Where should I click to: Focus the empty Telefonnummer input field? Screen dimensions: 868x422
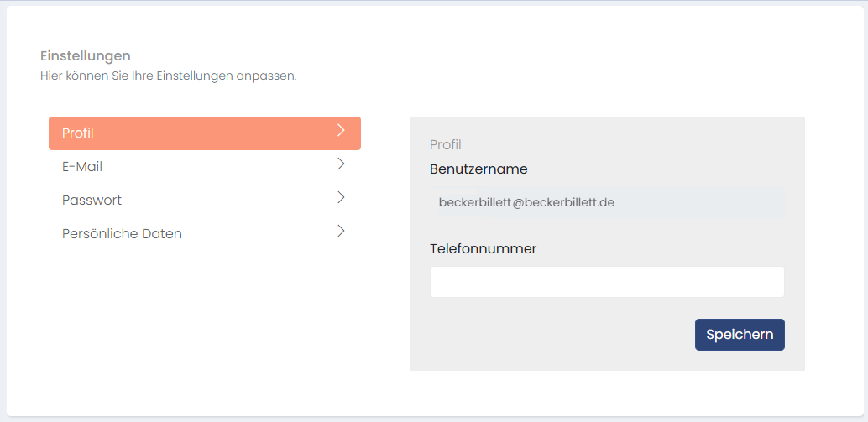pos(607,282)
